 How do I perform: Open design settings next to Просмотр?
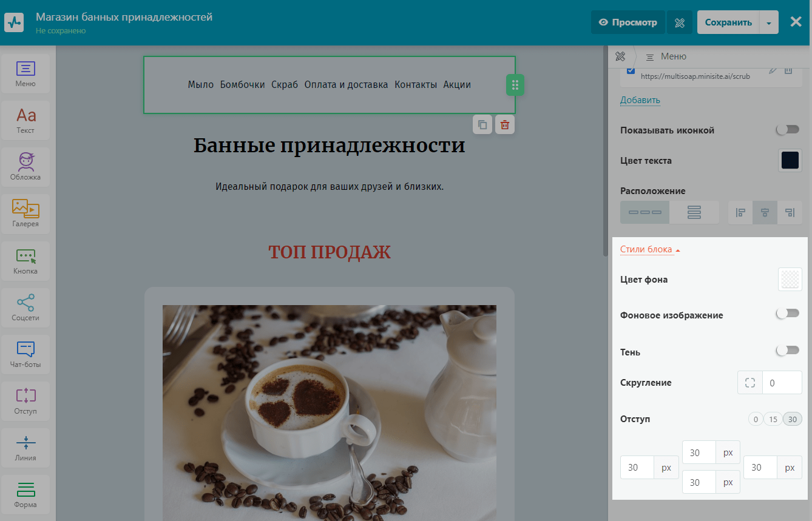pyautogui.click(x=680, y=22)
